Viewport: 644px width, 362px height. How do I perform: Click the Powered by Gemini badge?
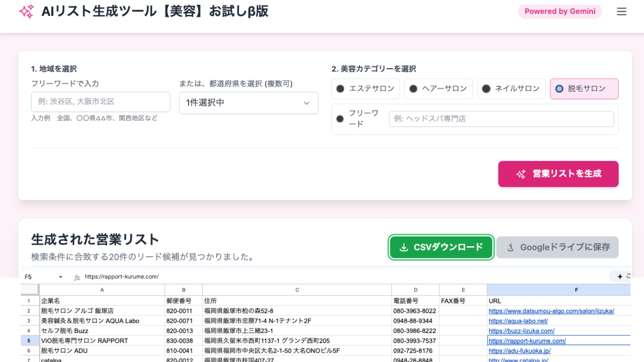pyautogui.click(x=559, y=11)
